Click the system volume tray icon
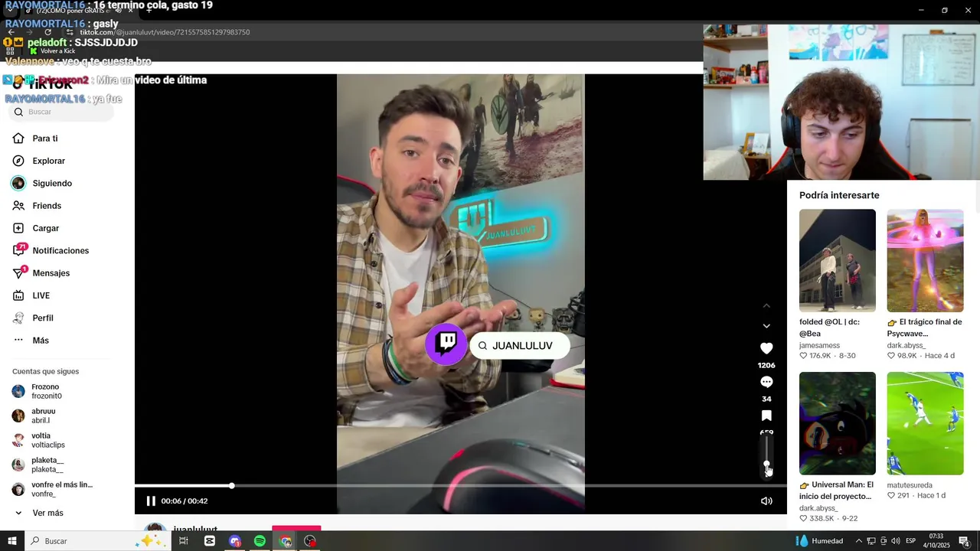980x551 pixels. 895,541
